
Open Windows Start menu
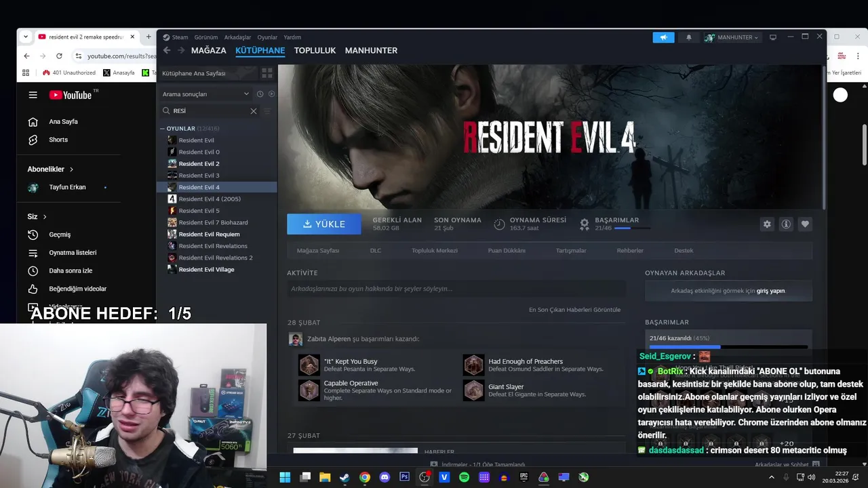[285, 477]
